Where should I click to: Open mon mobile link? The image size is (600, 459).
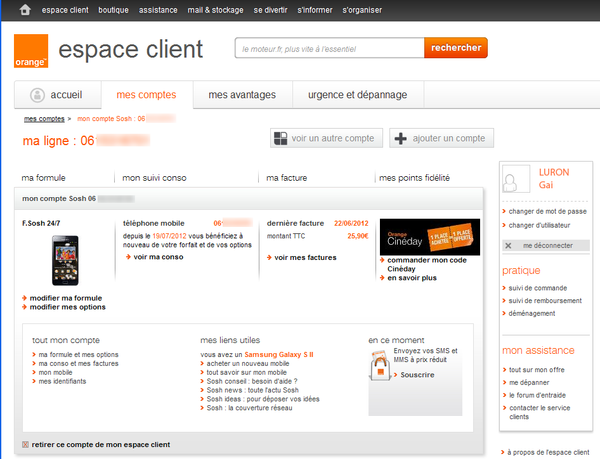click(x=55, y=372)
